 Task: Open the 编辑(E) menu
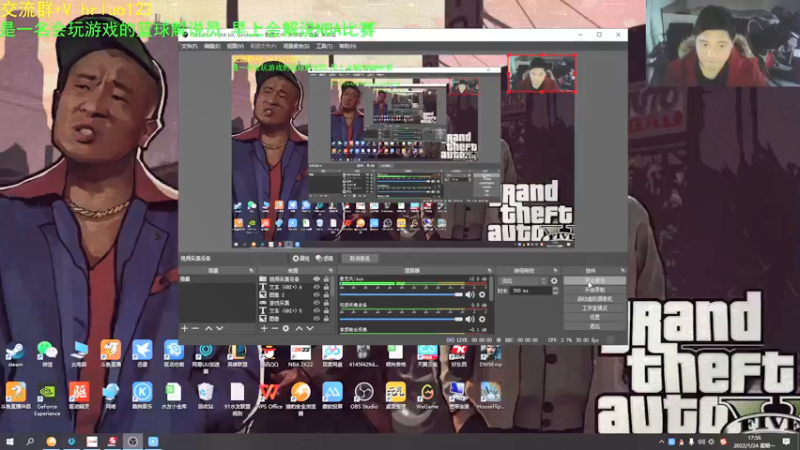212,46
